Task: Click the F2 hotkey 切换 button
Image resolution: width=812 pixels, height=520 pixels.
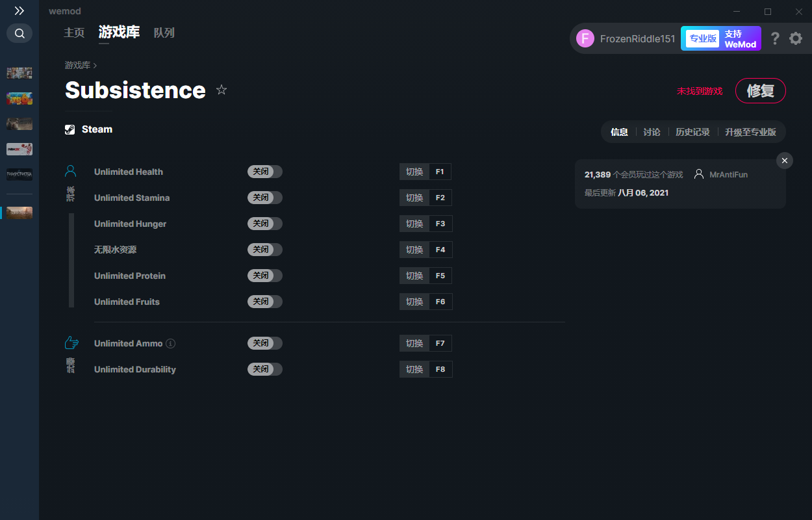Action: (x=425, y=198)
